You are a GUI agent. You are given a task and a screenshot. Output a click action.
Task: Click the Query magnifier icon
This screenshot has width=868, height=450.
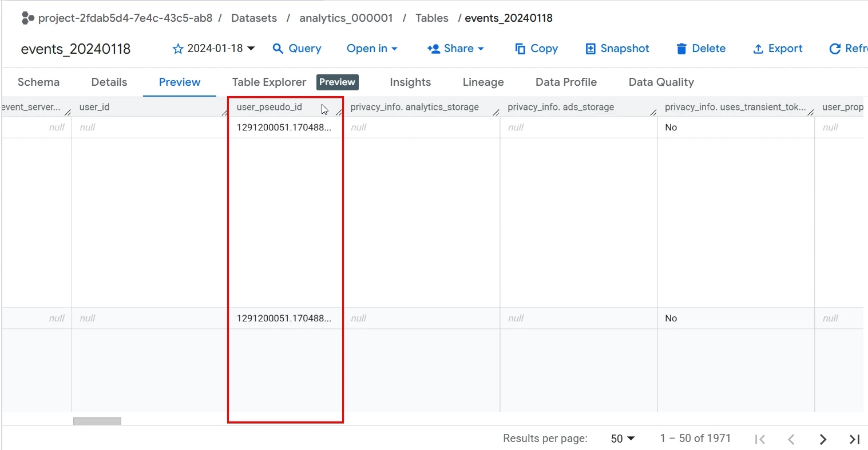(278, 49)
